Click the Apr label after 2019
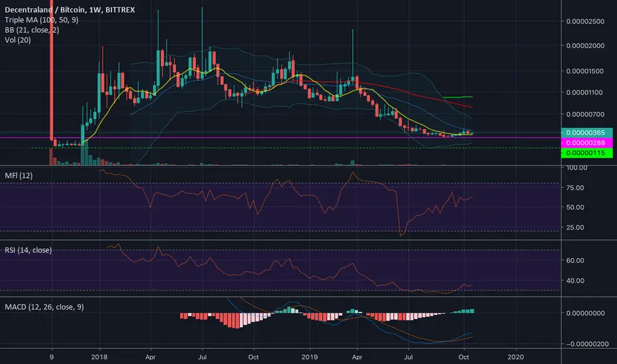 (x=357, y=357)
